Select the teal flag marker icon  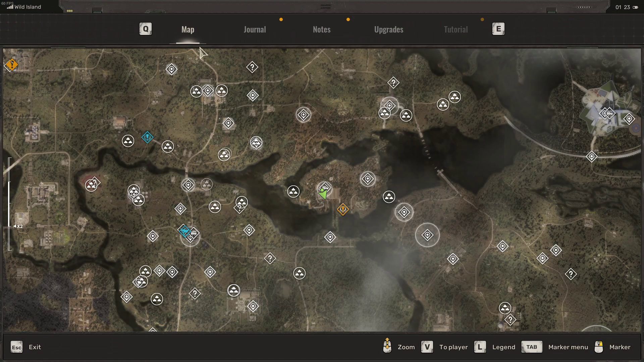pyautogui.click(x=184, y=231)
